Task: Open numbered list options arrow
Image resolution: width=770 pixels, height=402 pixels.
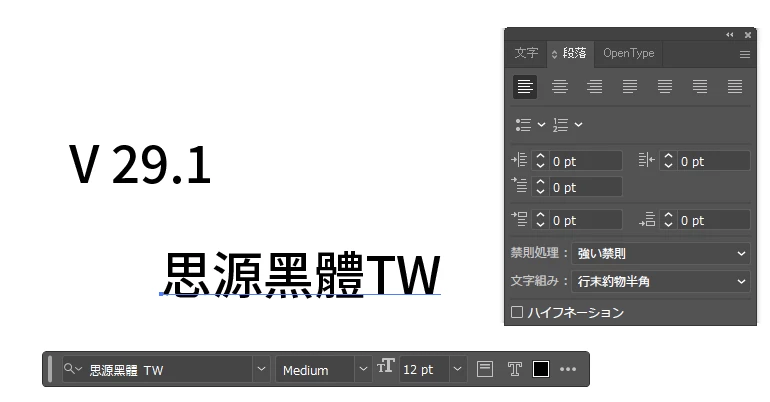Action: [578, 125]
